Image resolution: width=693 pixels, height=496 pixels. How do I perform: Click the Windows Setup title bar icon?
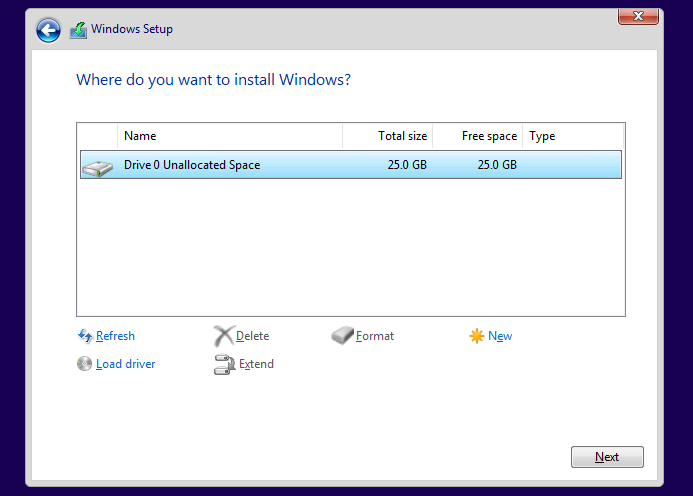click(x=78, y=30)
